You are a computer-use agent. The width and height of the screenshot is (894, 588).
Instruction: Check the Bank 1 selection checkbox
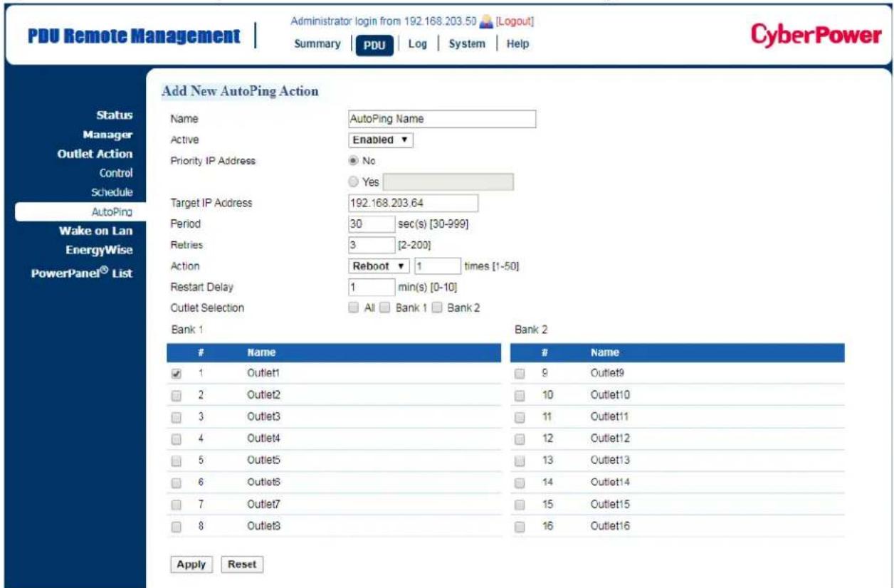385,308
